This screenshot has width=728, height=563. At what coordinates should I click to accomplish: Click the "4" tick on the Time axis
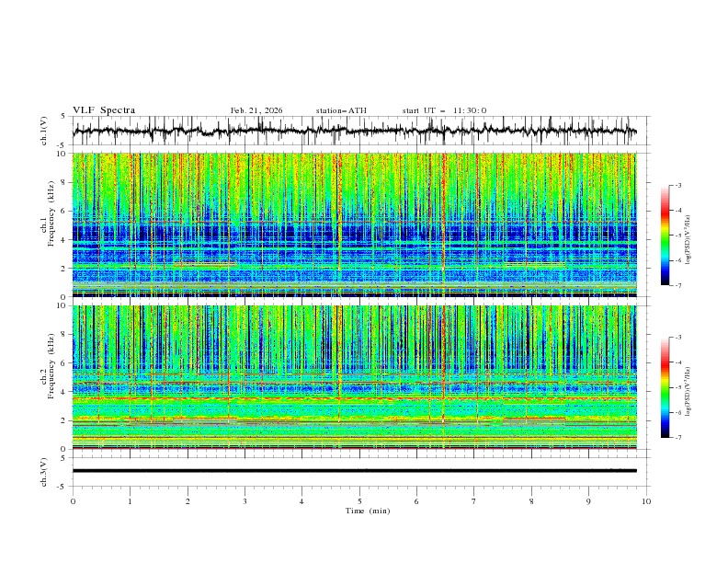(x=301, y=501)
